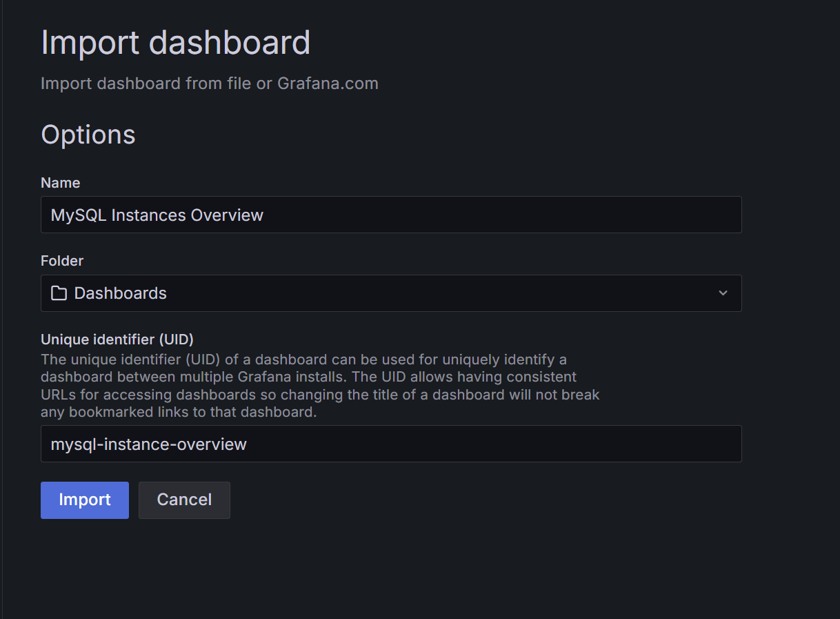Click the 'Folder' field label
This screenshot has height=619, width=840.
coord(62,261)
